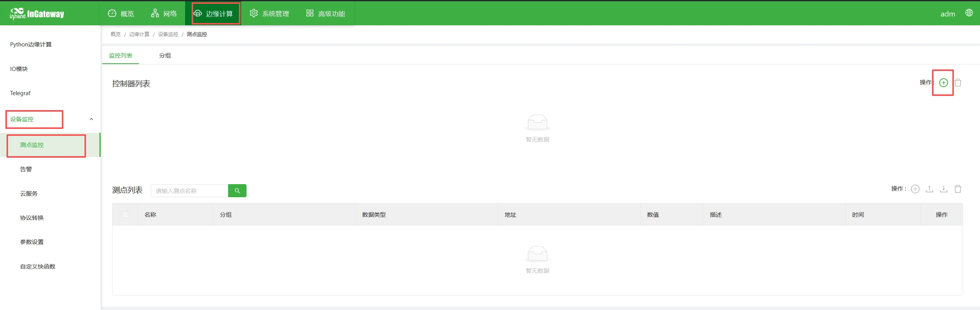Switch to the 分组 tab
Screen dimensions: 980x310
pos(165,56)
